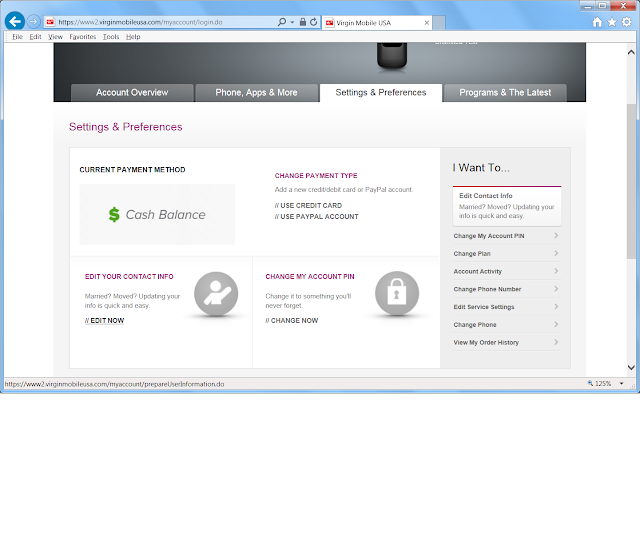Click Change My Account PIN sidebar link
This screenshot has height=533, width=640.
point(489,236)
